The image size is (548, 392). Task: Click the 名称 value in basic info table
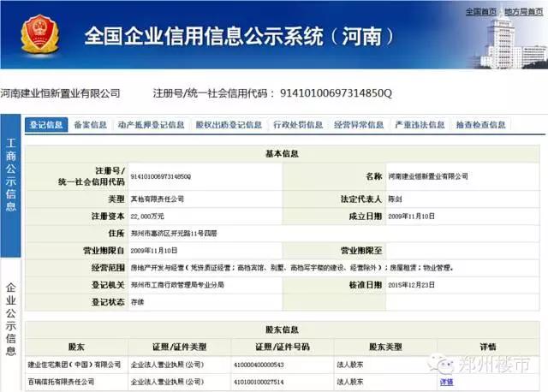coord(428,176)
